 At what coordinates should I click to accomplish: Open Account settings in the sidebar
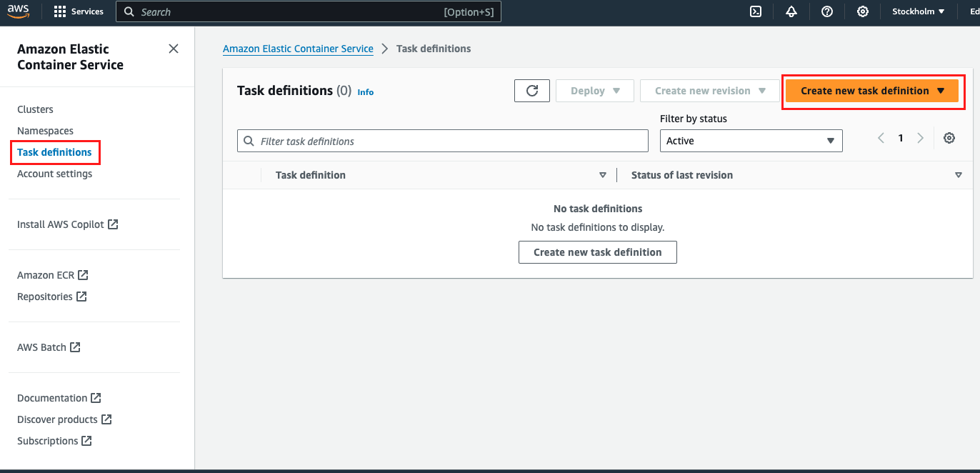tap(54, 174)
